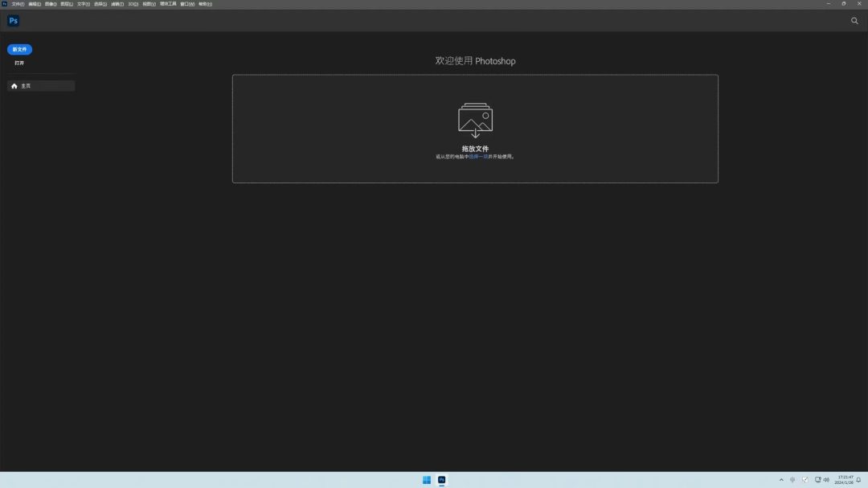
Task: Open the Windows Start button
Action: tap(426, 480)
